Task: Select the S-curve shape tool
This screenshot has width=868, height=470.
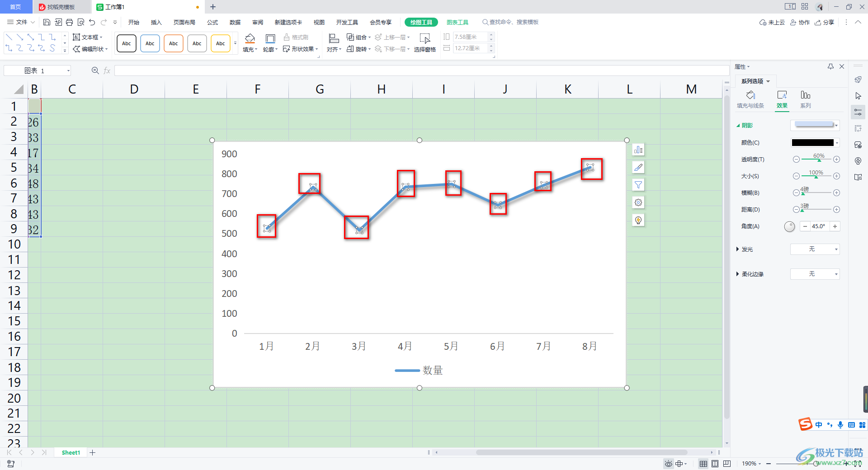Action: point(52,48)
